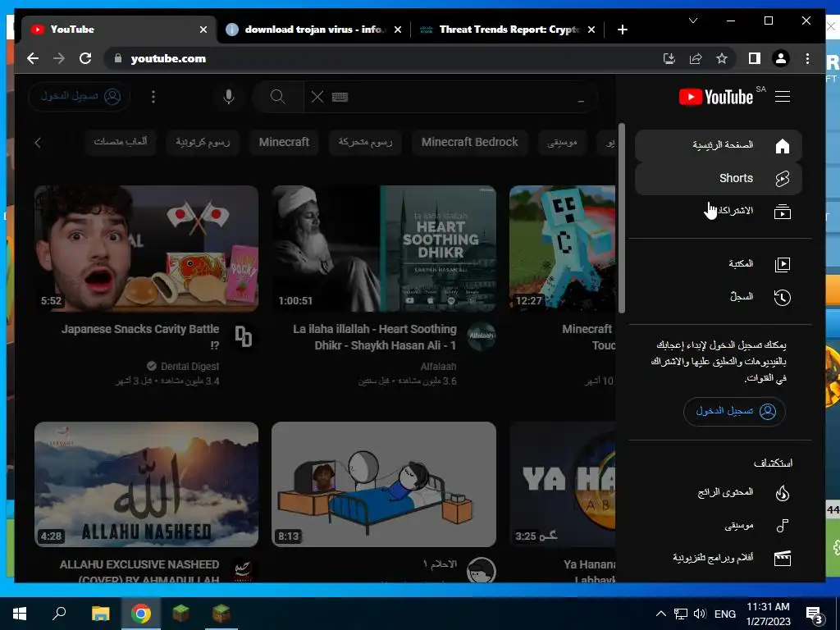Viewport: 840px width, 630px height.
Task: Clear the search box with X
Action: tap(317, 97)
